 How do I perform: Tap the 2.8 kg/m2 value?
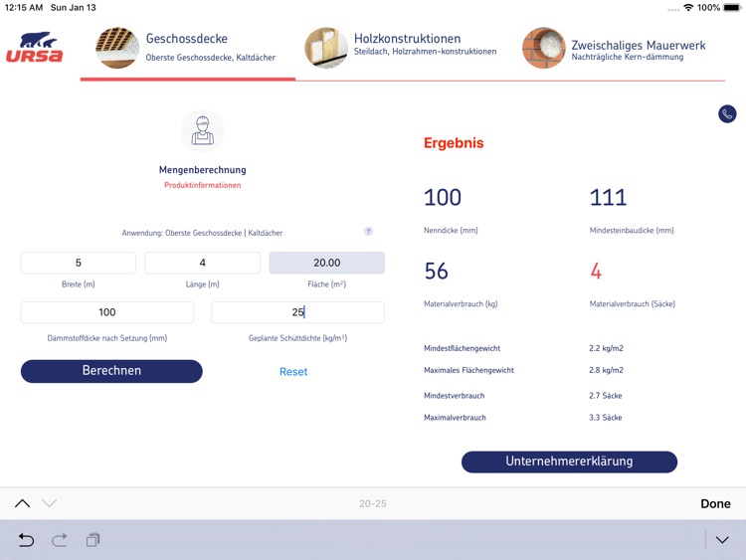606,370
